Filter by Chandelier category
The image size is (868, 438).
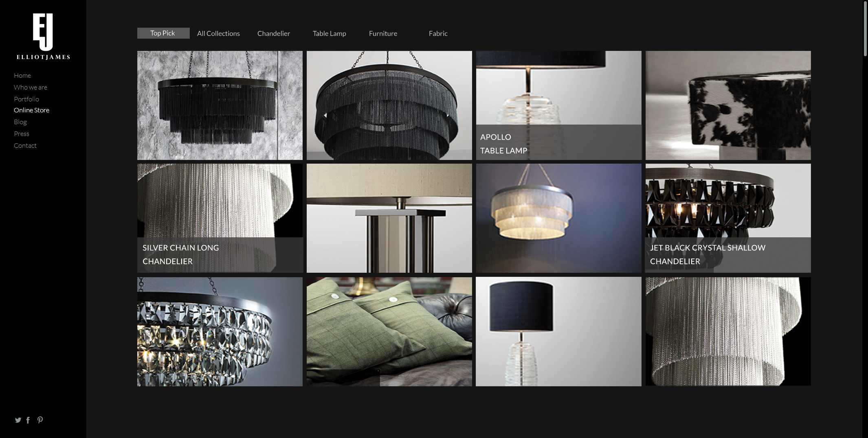[x=274, y=33]
